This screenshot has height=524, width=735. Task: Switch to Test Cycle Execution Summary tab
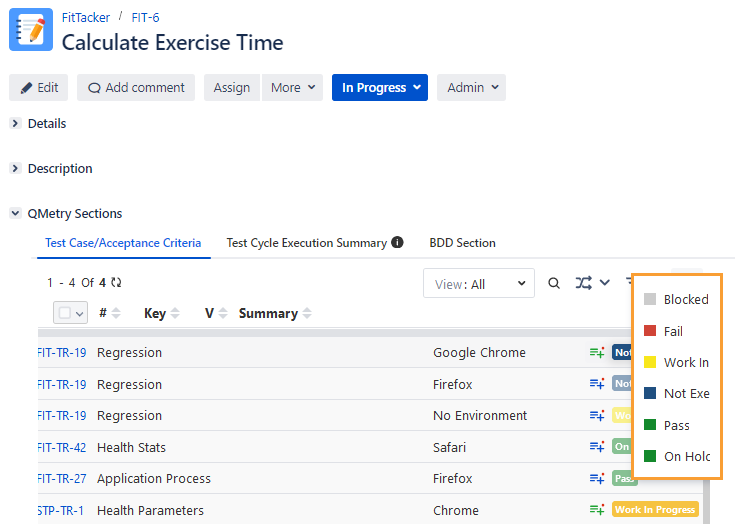tap(307, 243)
